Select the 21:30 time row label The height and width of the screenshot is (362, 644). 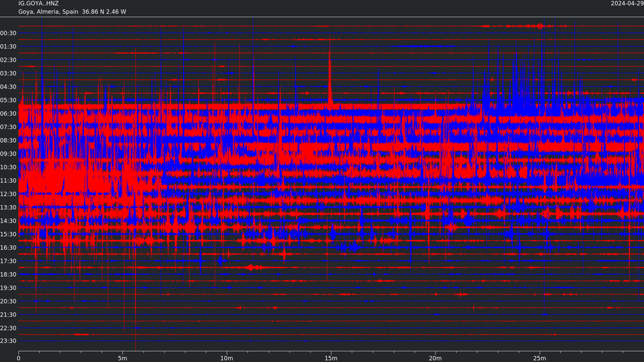tap(8, 315)
